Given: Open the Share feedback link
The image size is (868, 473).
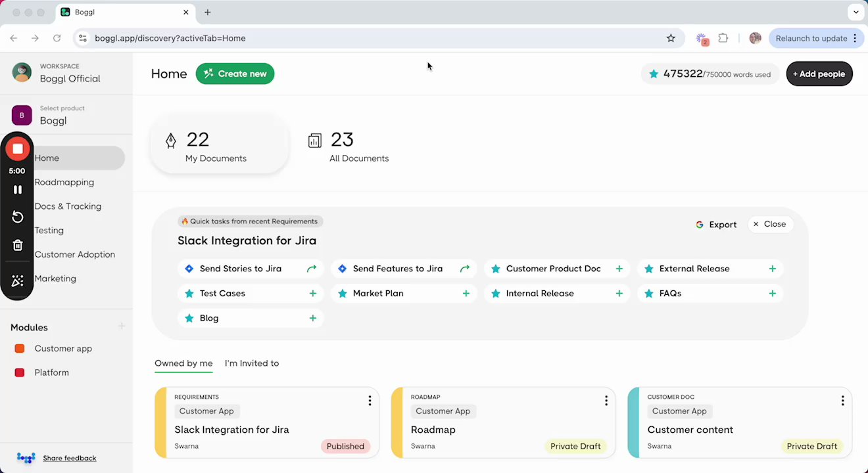Looking at the screenshot, I should 70,458.
